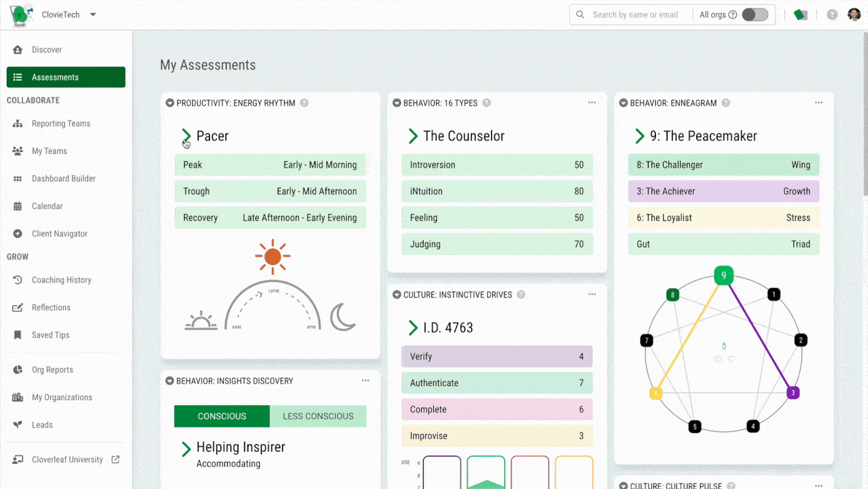Click the Org Reports pie chart icon

click(x=18, y=370)
